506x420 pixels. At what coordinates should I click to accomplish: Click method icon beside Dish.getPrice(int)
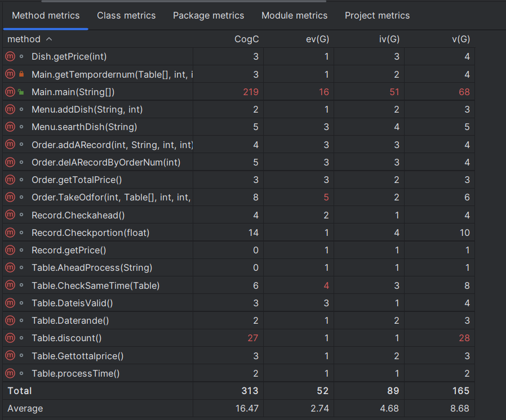point(10,56)
